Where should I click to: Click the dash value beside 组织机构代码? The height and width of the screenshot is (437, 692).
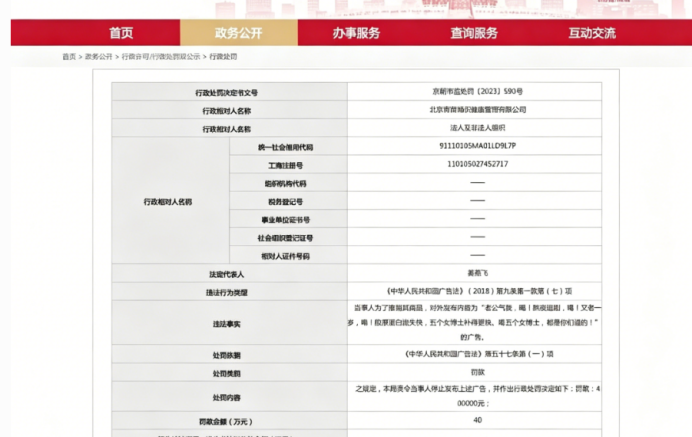478,182
